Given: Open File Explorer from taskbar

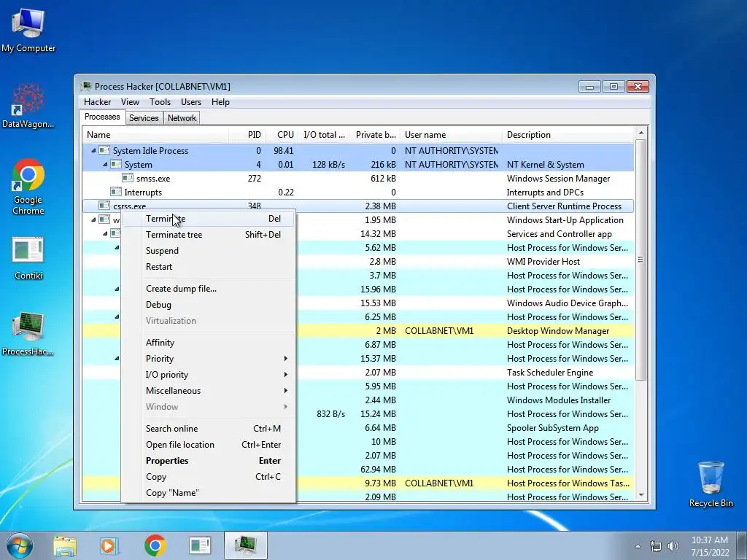Looking at the screenshot, I should [x=65, y=545].
